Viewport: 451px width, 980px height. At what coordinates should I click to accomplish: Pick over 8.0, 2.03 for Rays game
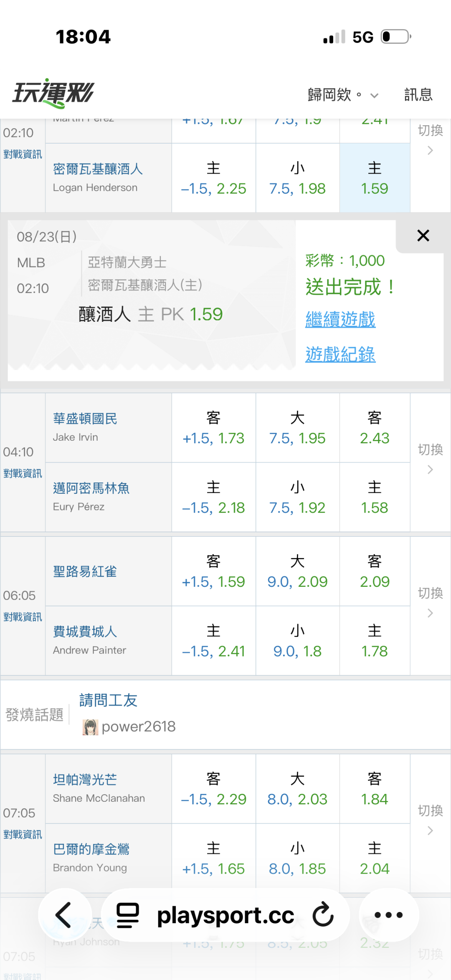[x=297, y=789]
